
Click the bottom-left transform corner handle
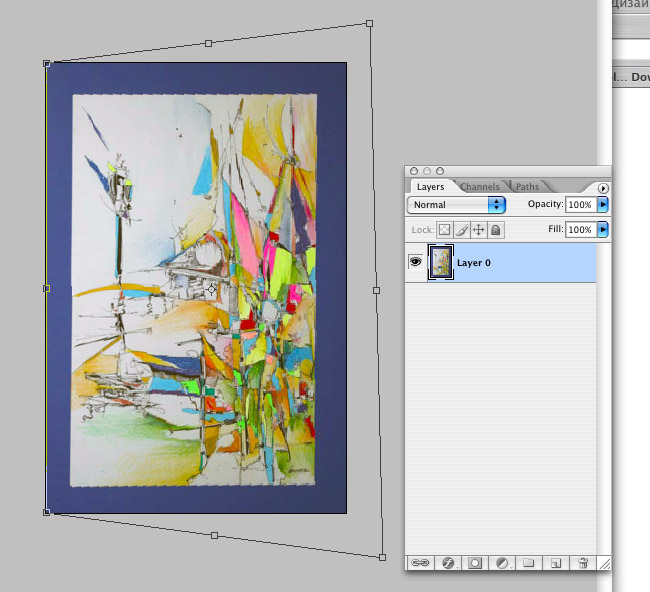pos(46,512)
